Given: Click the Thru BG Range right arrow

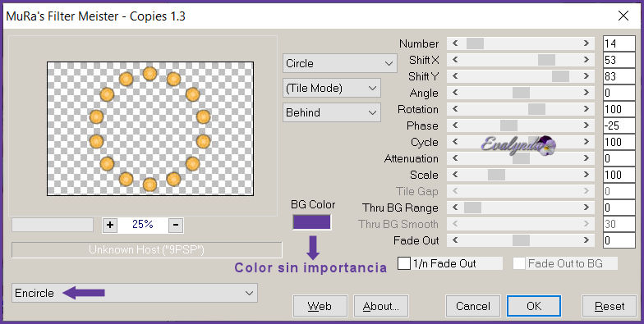Looking at the screenshot, I should point(586,208).
